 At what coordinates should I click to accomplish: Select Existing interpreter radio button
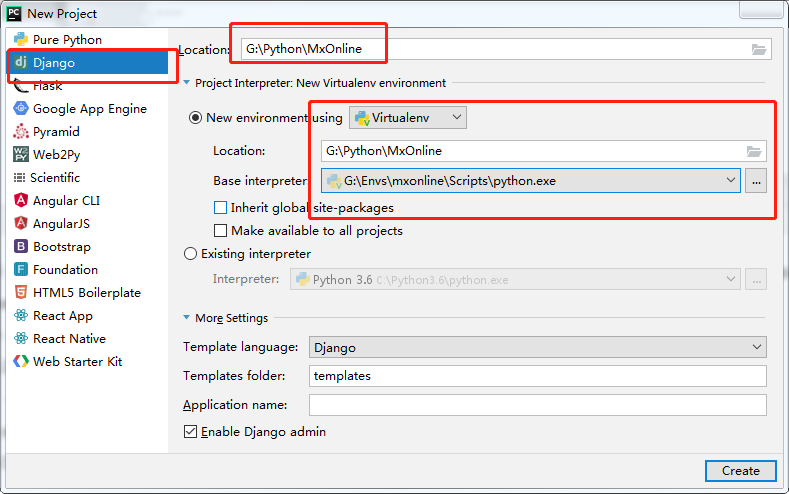coord(190,254)
